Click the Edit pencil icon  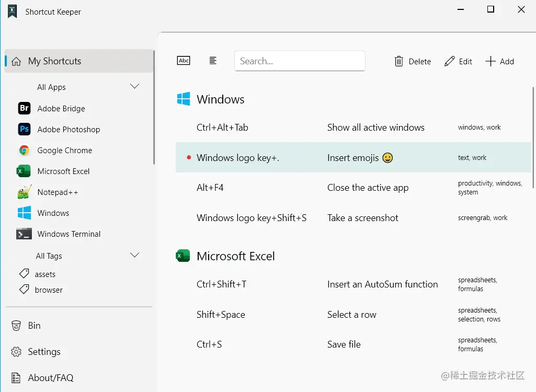point(450,61)
